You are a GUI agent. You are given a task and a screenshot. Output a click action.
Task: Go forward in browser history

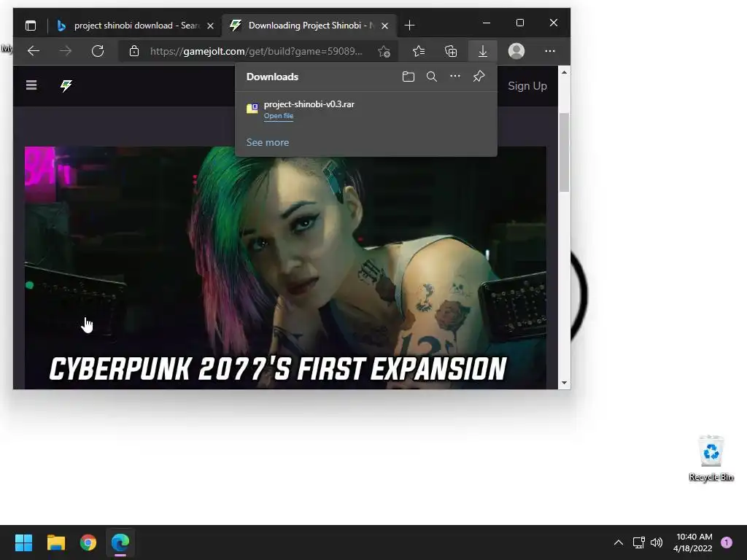pyautogui.click(x=65, y=51)
